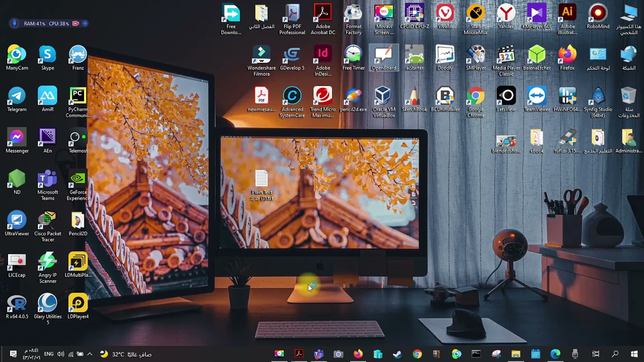This screenshot has height=362, width=644.
Task: Open the Trend Micro Maximum shortcut
Action: pyautogui.click(x=323, y=102)
